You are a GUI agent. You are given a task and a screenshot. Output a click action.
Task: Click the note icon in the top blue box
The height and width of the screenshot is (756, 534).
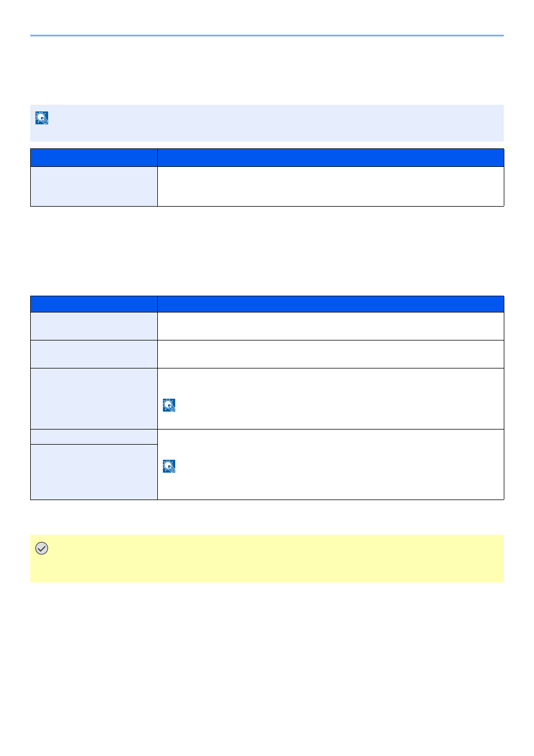coord(42,118)
